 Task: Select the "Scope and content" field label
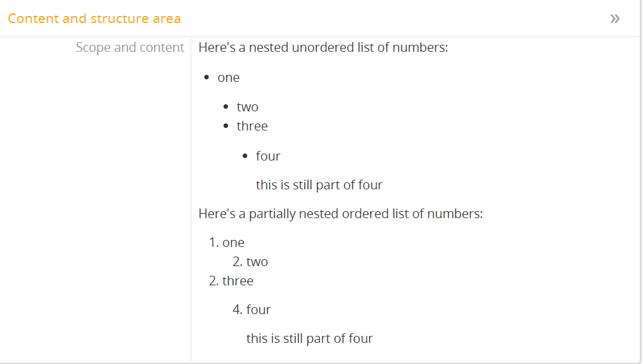tap(129, 47)
